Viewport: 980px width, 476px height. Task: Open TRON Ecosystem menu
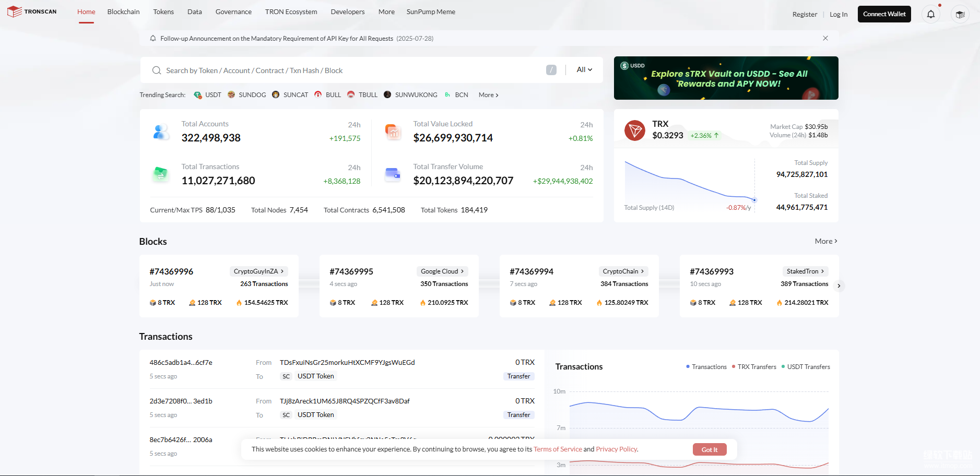pyautogui.click(x=291, y=11)
